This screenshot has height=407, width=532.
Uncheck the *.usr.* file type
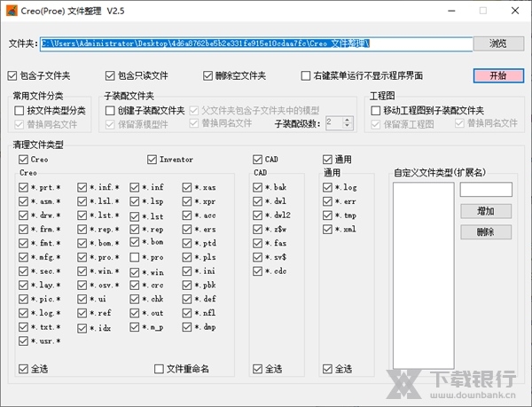tap(23, 341)
